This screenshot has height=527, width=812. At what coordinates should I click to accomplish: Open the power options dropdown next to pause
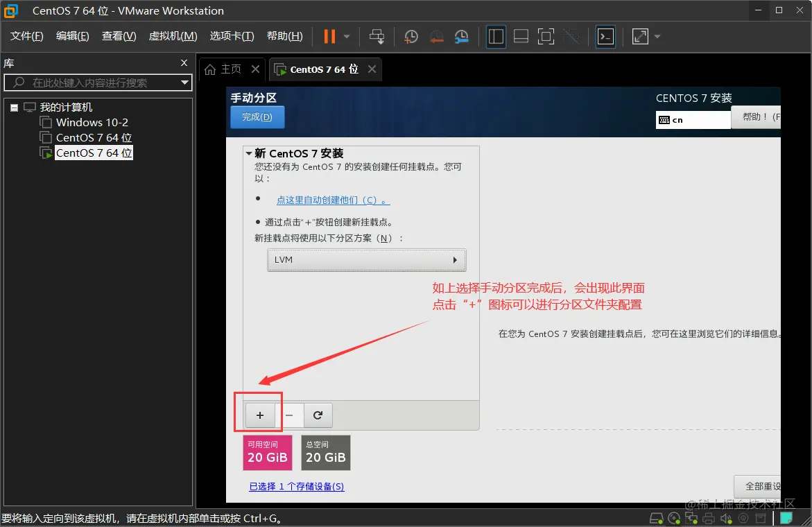347,36
